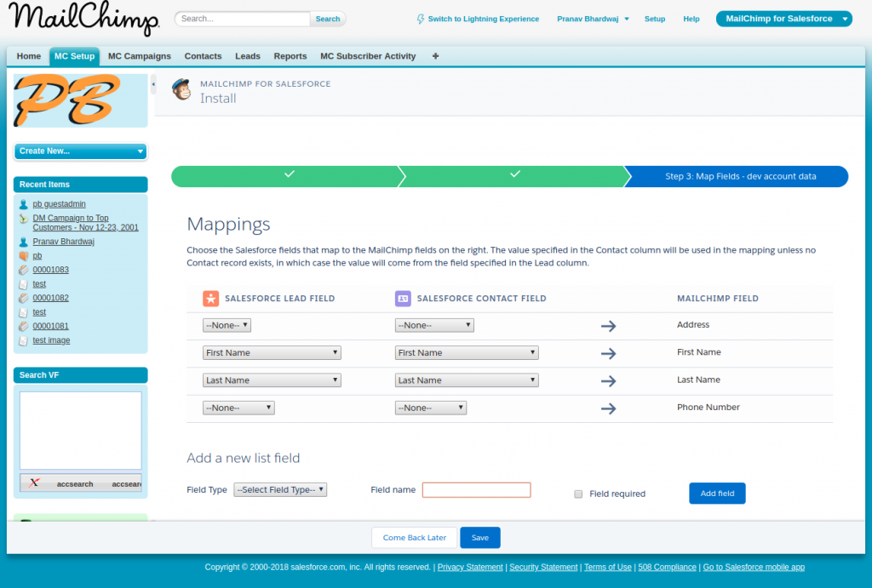
Task: Open the Reports tab
Action: point(290,56)
